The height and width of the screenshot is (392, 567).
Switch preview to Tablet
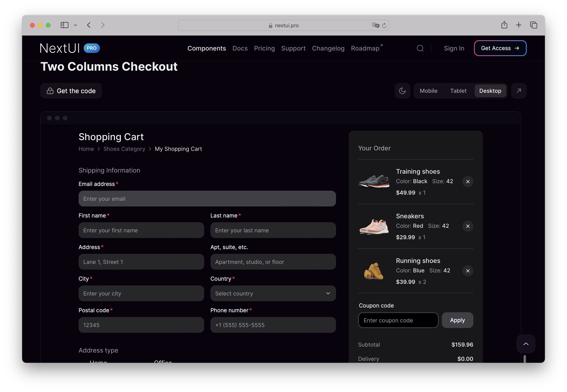pyautogui.click(x=458, y=91)
